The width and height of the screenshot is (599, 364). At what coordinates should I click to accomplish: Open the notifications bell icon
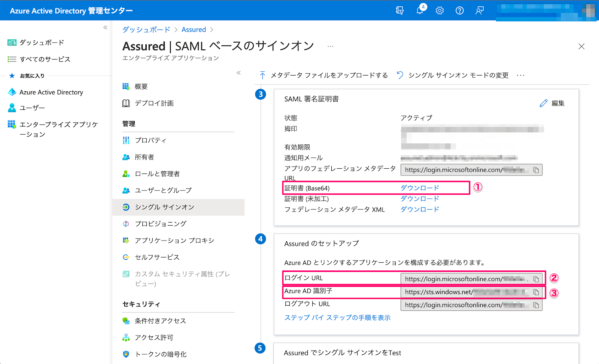click(420, 10)
